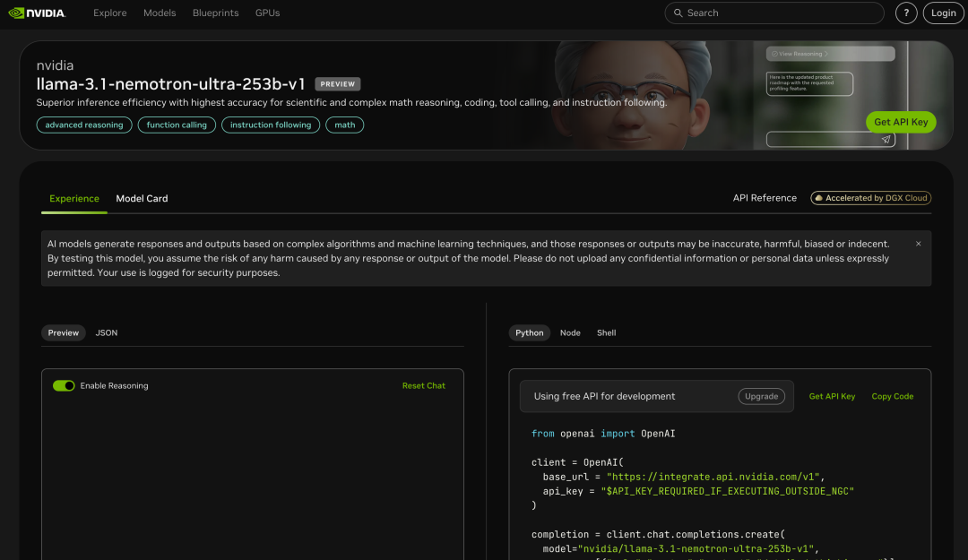The height and width of the screenshot is (560, 968).
Task: Click the send arrow icon in banner
Action: tap(886, 140)
